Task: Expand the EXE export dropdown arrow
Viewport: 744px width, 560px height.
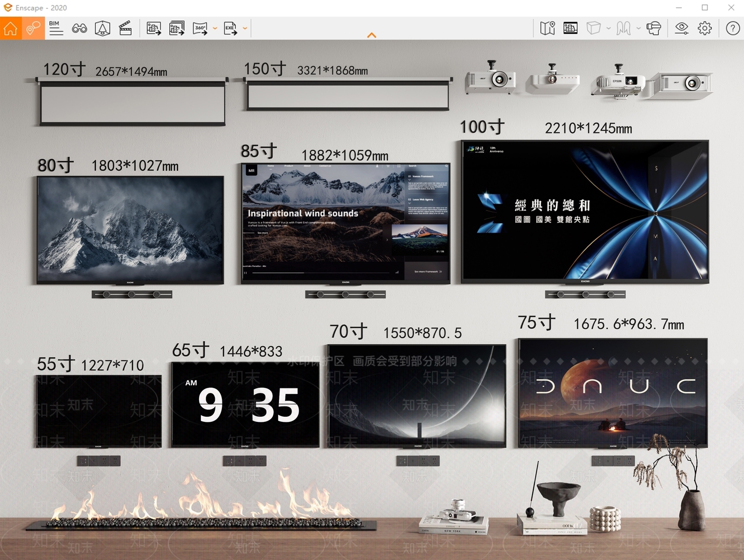Action: click(245, 28)
